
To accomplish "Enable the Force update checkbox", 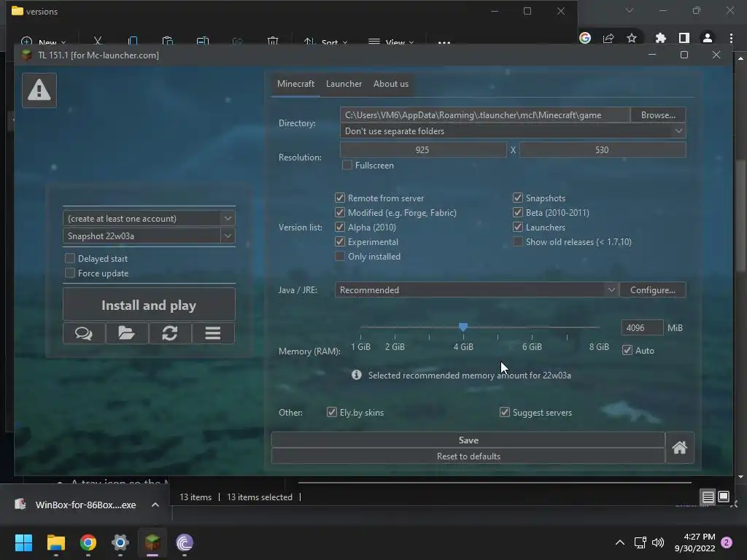I will click(x=70, y=273).
